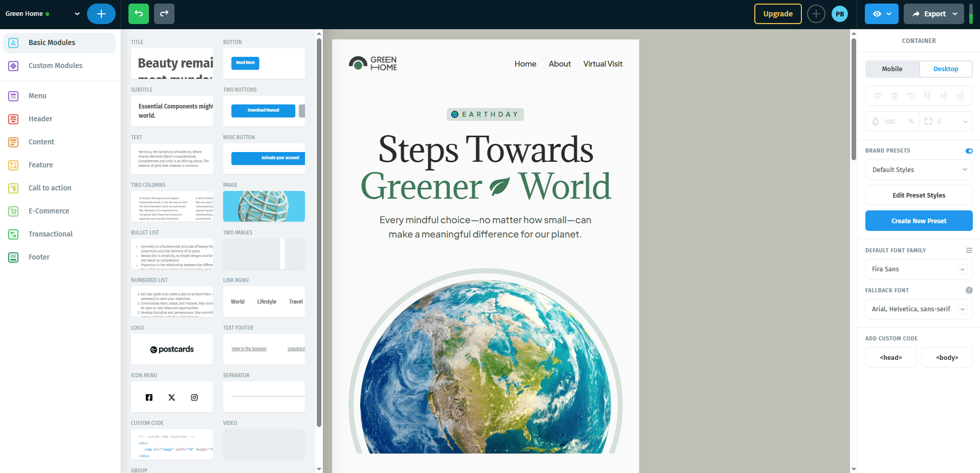Click the align vertical middle icon

(x=944, y=96)
